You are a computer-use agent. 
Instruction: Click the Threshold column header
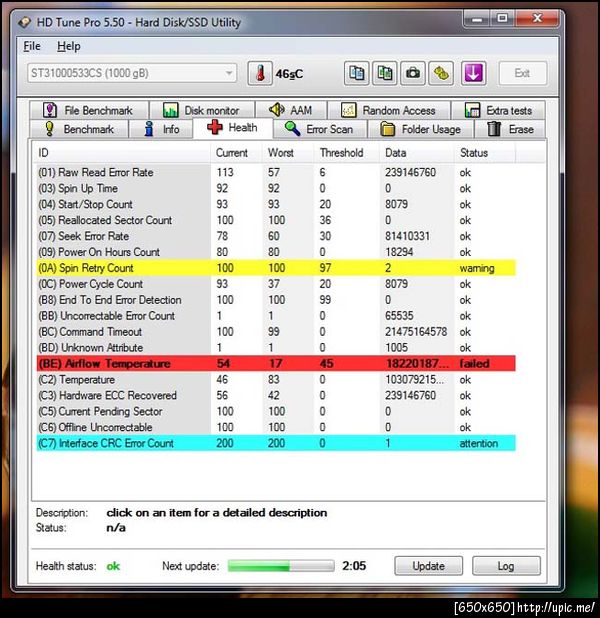pyautogui.click(x=347, y=153)
